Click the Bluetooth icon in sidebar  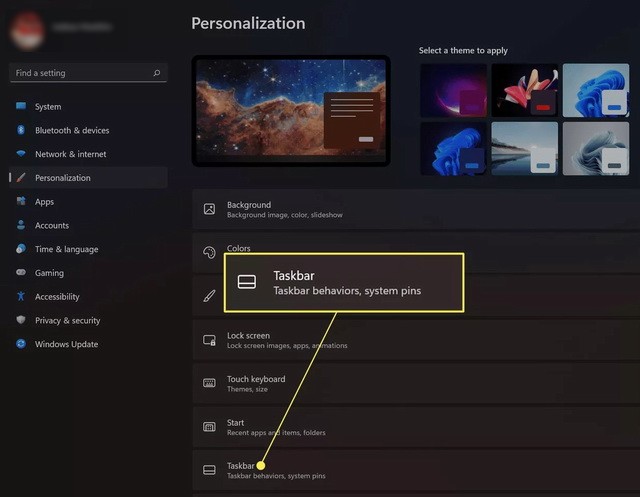tap(21, 130)
